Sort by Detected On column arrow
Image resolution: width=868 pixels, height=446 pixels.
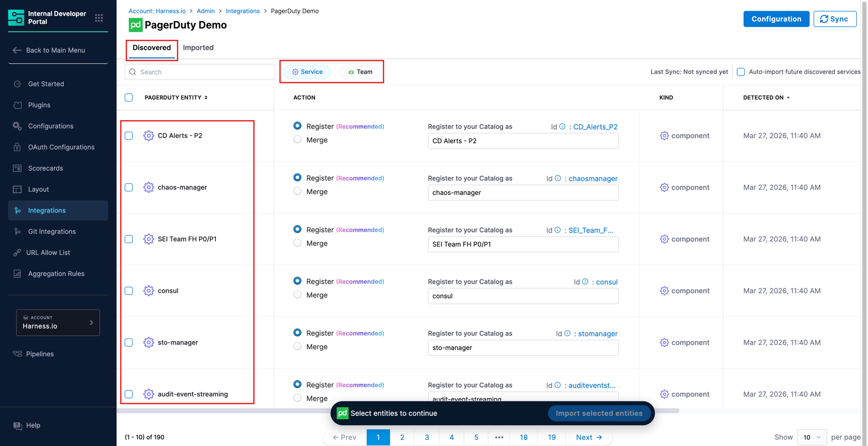[788, 98]
